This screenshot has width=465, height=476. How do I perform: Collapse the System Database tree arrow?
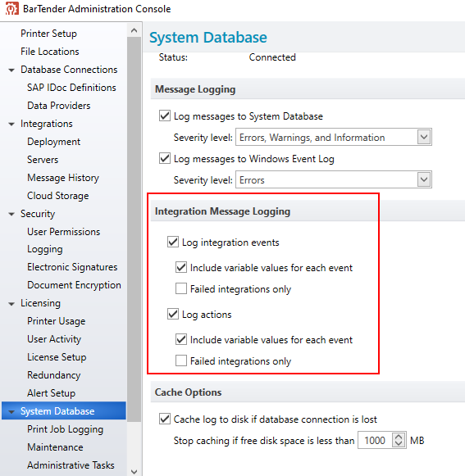coord(11,411)
